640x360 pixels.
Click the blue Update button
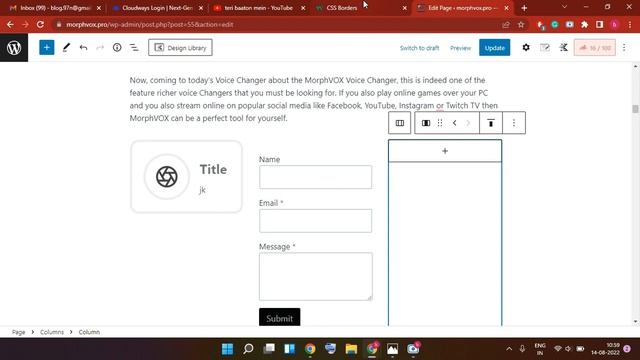(494, 48)
